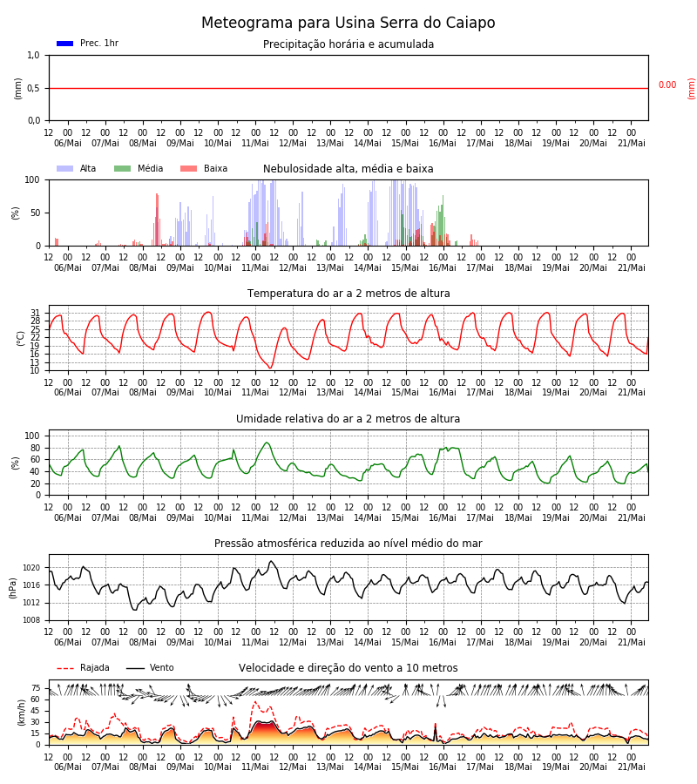The image size is (697, 784).
Task: Click the Alta cloudiness legend swatch
Action: click(x=65, y=168)
